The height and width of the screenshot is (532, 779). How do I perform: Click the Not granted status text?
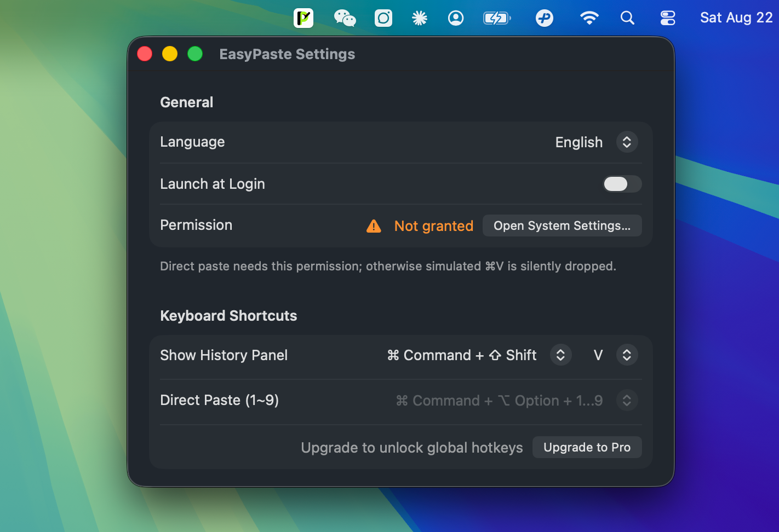[x=434, y=226]
